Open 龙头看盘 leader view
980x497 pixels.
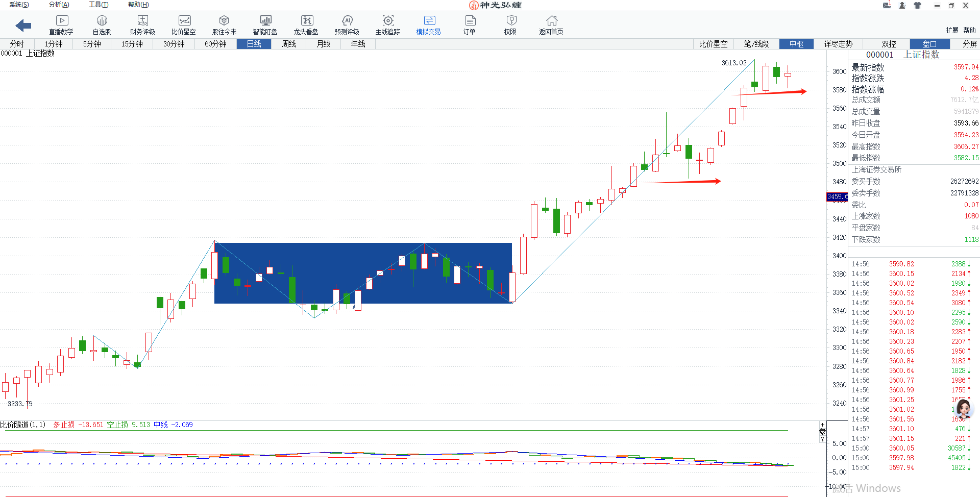coord(306,24)
